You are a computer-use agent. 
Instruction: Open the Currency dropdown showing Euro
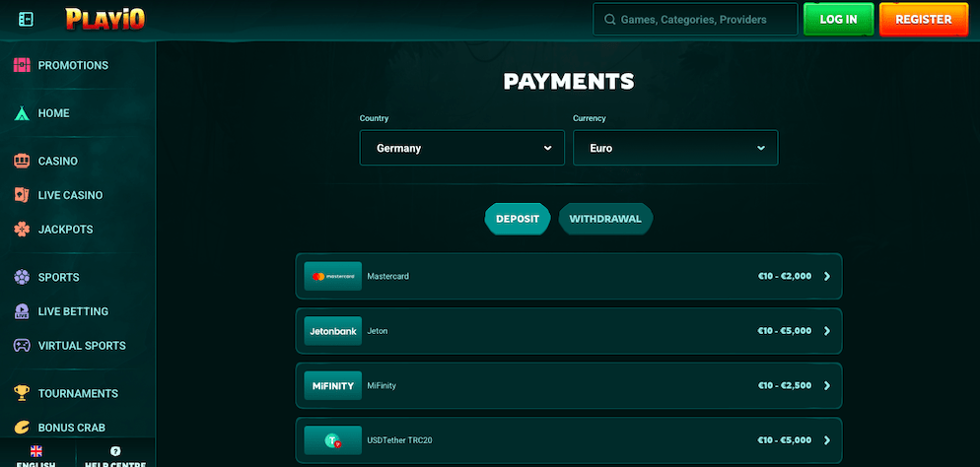click(675, 148)
